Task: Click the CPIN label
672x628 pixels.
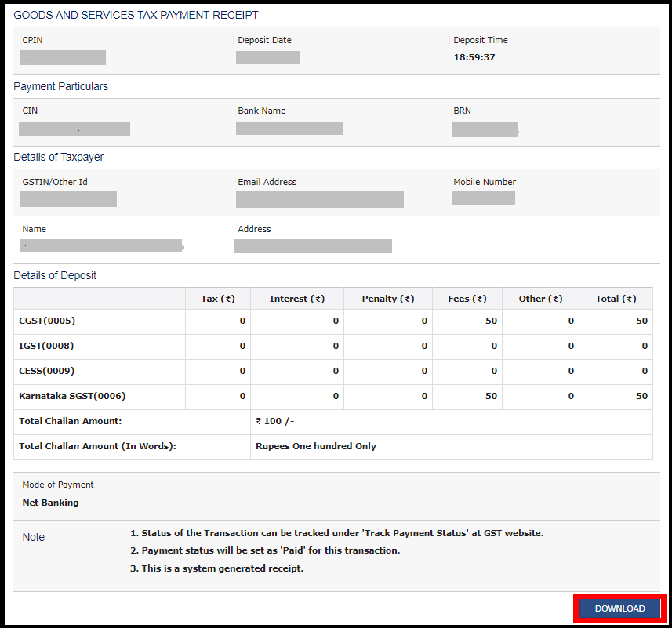Action: pos(32,40)
